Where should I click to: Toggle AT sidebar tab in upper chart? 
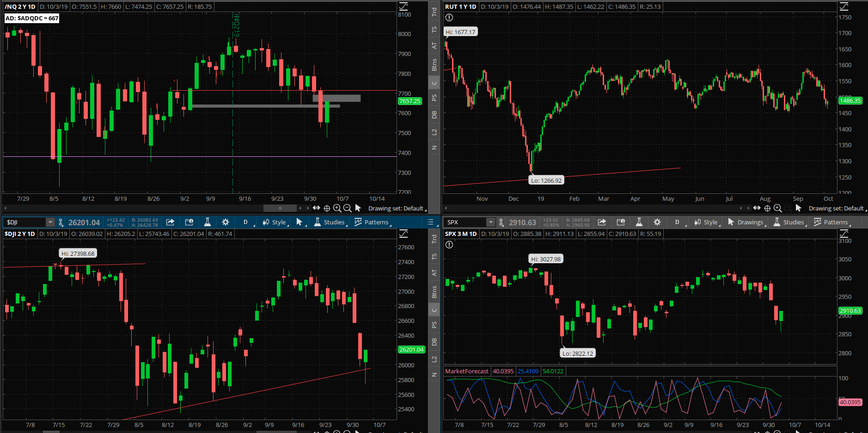pyautogui.click(x=434, y=46)
